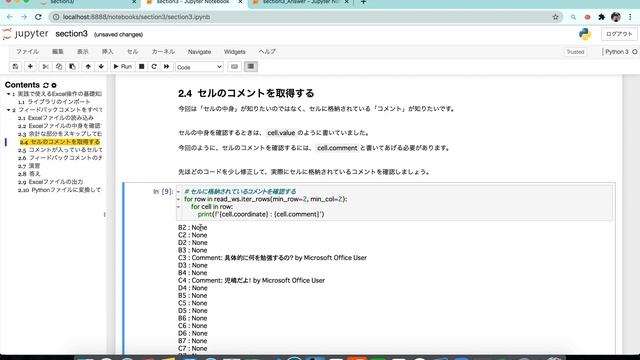Go to 1.1 ライブラリのインポート

point(54,102)
